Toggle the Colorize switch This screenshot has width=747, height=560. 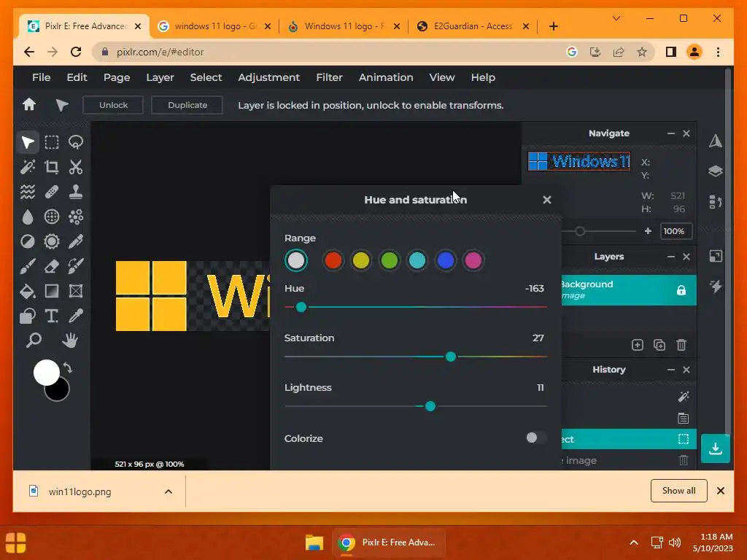pos(536,437)
